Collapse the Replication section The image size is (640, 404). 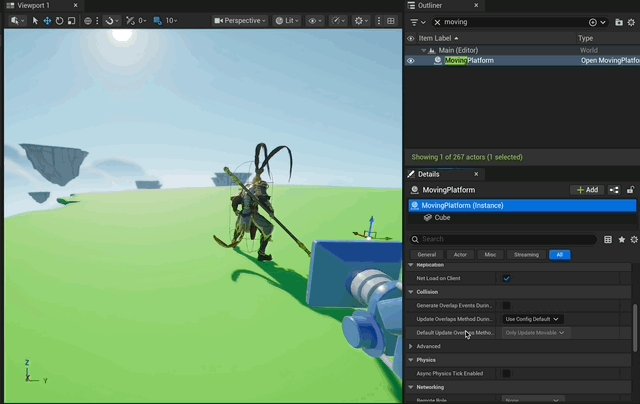pyautogui.click(x=411, y=265)
